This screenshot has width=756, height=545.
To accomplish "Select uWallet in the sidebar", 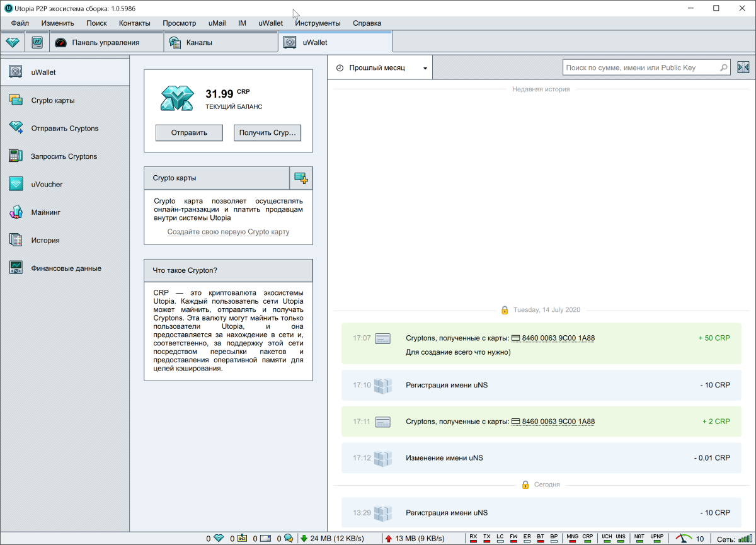I will (x=65, y=72).
